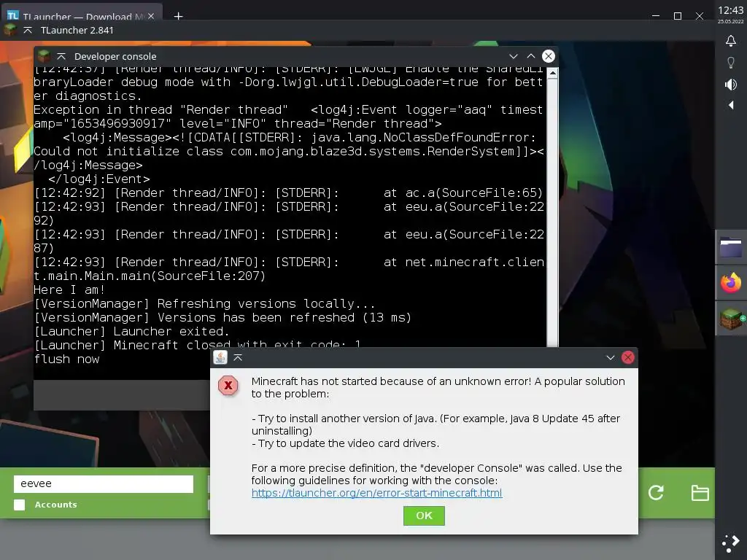Open the notifications bell in system panel
Image resolution: width=747 pixels, height=560 pixels.
click(731, 41)
